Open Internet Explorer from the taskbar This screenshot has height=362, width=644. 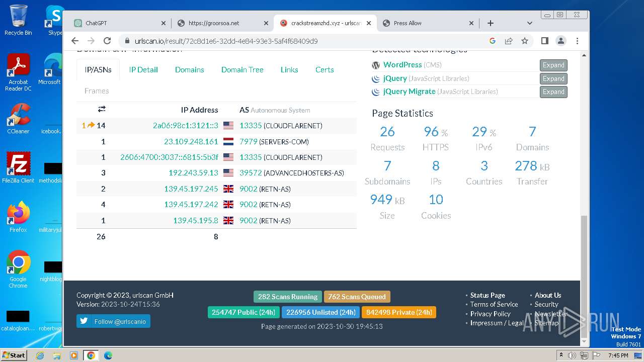coord(40,355)
